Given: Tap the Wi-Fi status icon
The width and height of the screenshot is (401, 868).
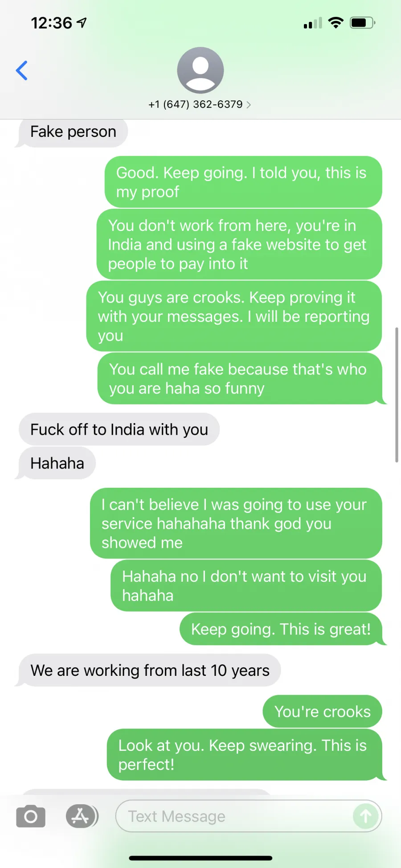Looking at the screenshot, I should 336,23.
